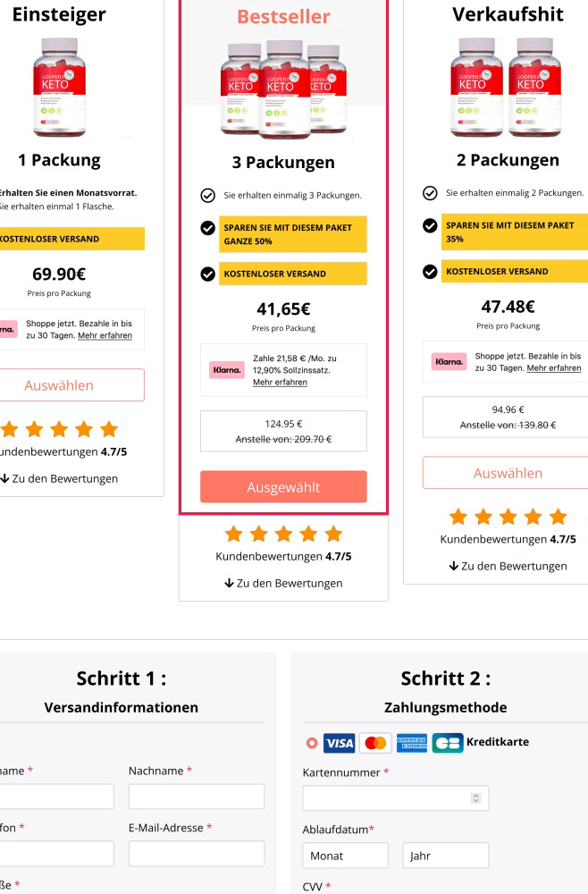Click the Ausgewählt button on Bestseller
The image size is (588, 894).
tap(284, 487)
